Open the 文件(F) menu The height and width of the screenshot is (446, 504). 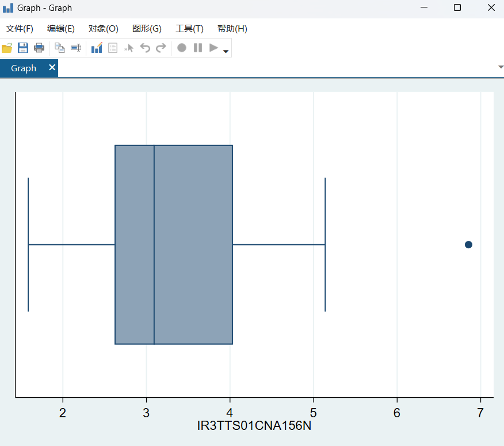[20, 29]
